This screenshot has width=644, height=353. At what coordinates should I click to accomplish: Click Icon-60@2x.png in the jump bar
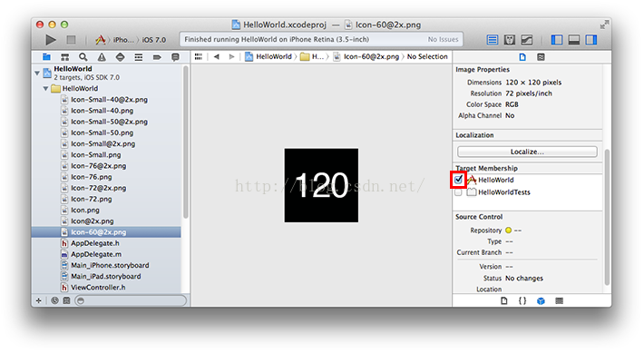pos(366,56)
